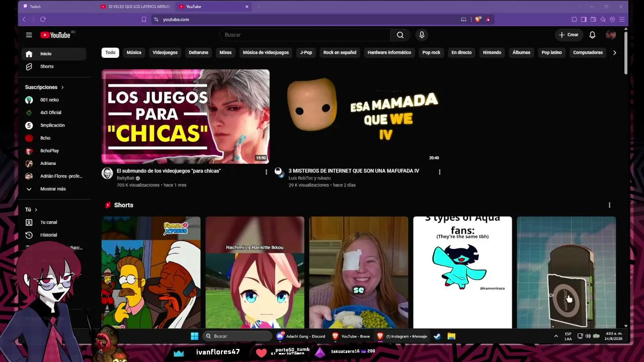Open Discord Adachi Gang taskbar item

point(301,336)
